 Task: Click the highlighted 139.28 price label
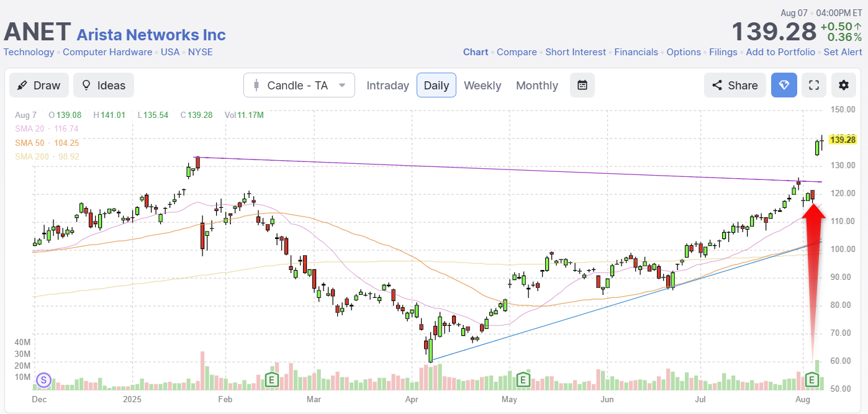coord(843,140)
